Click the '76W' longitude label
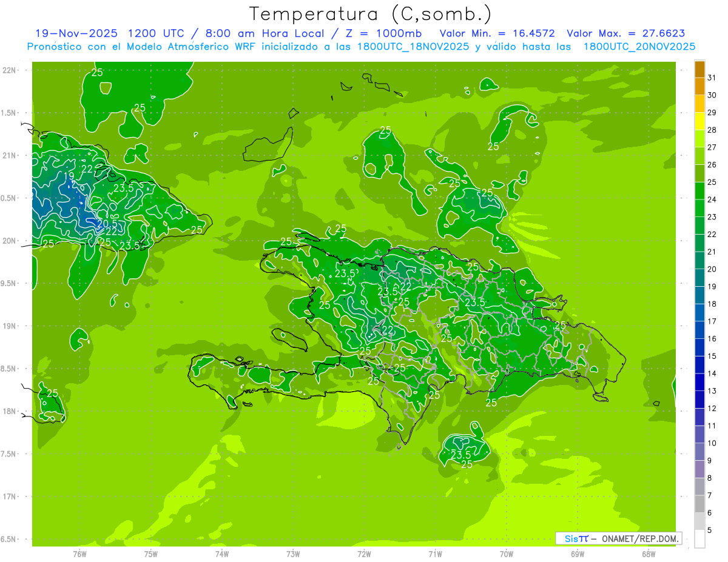Screen dimensions: 728x562 pyautogui.click(x=79, y=554)
